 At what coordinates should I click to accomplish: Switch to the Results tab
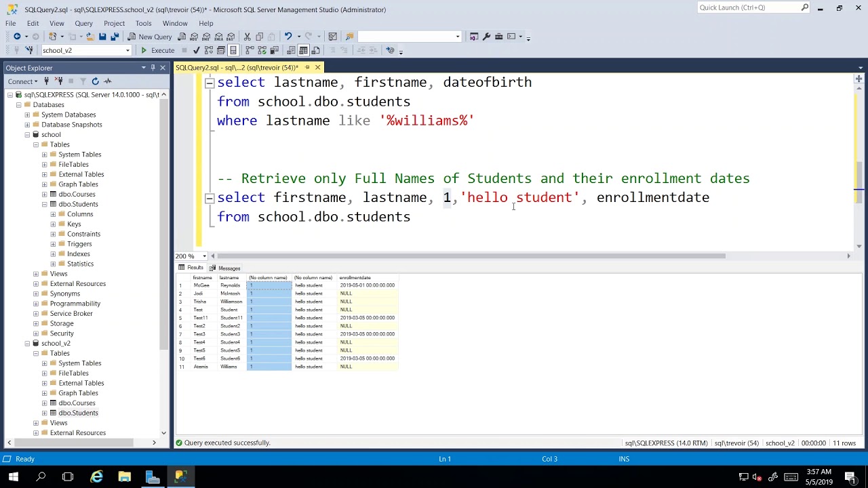191,268
